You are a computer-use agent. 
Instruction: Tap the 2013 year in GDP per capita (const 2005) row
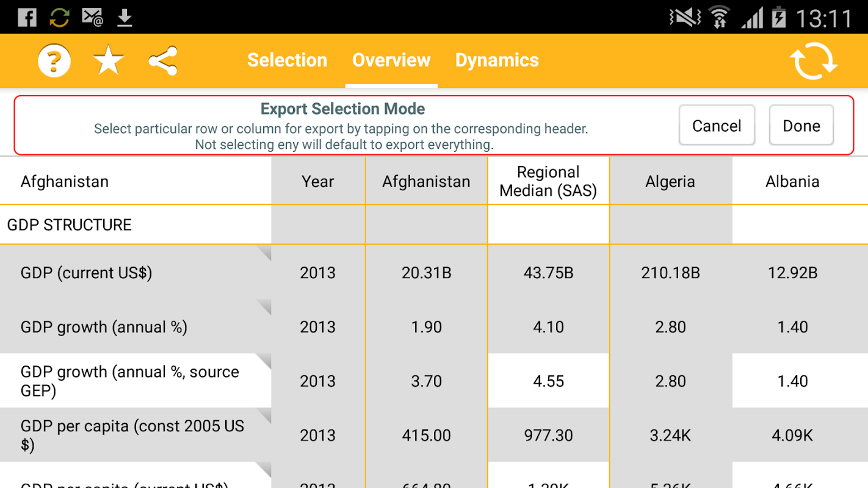pos(318,436)
